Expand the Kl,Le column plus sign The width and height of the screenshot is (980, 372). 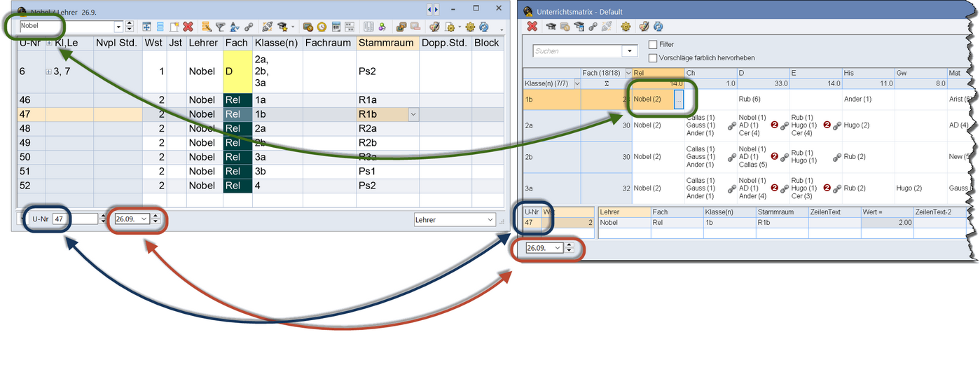50,43
